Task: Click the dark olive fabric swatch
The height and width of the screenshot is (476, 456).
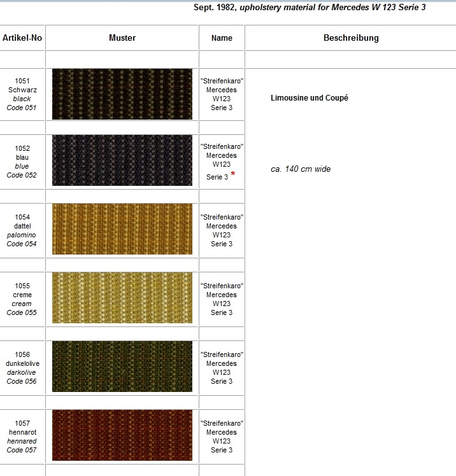Action: pos(122,367)
